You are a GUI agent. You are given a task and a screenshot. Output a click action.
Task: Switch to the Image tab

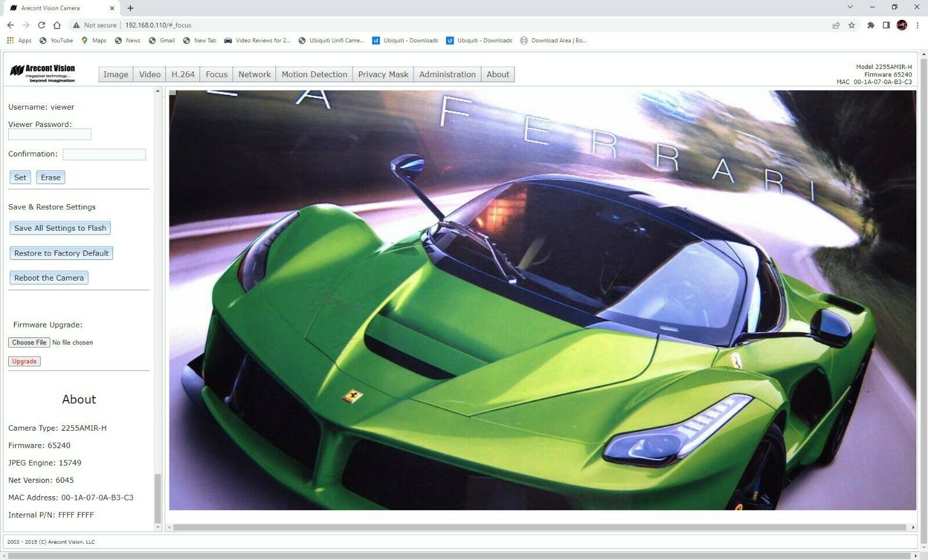115,74
